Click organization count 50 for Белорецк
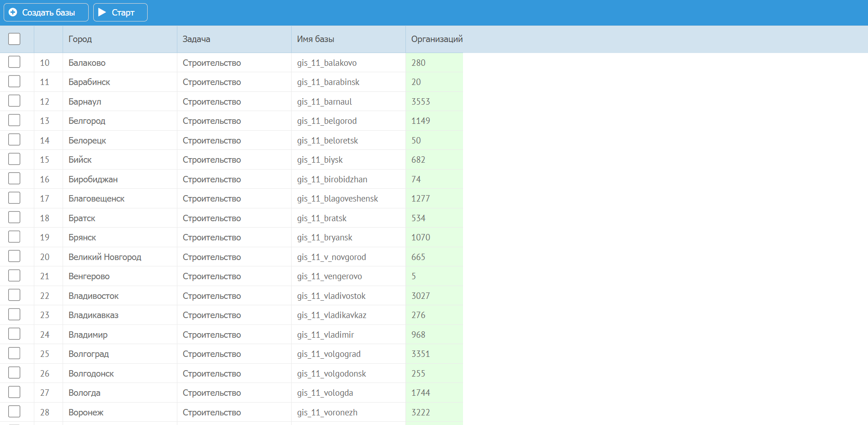The image size is (868, 425). 416,141
